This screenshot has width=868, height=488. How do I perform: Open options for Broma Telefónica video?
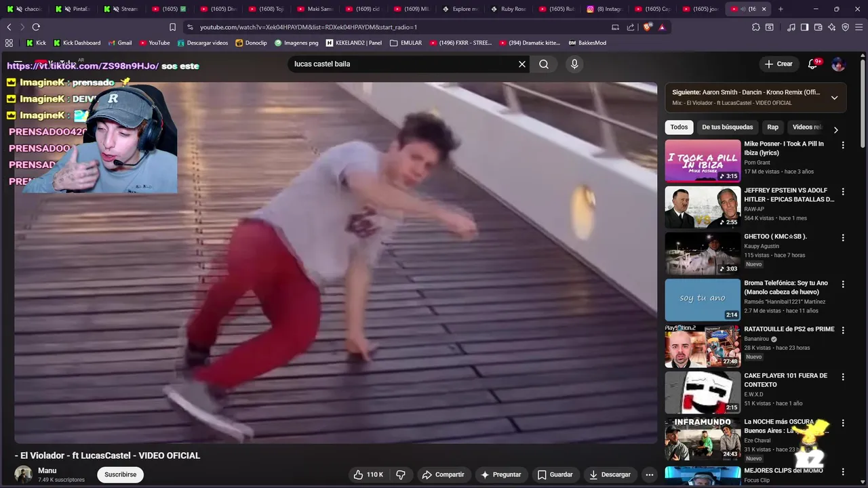pos(843,284)
